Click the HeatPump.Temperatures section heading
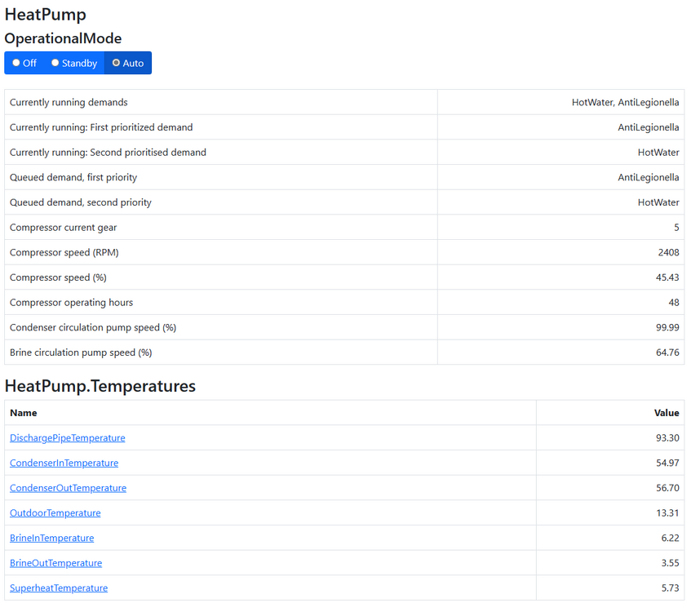Image resolution: width=700 pixels, height=612 pixels. (100, 386)
